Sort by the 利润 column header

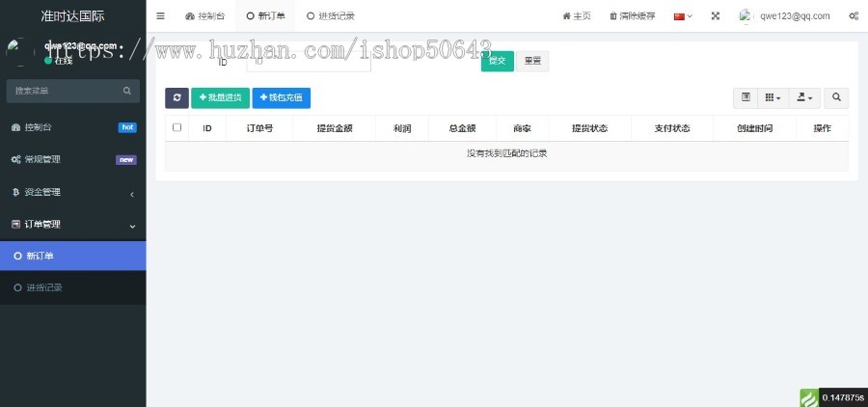pyautogui.click(x=402, y=128)
